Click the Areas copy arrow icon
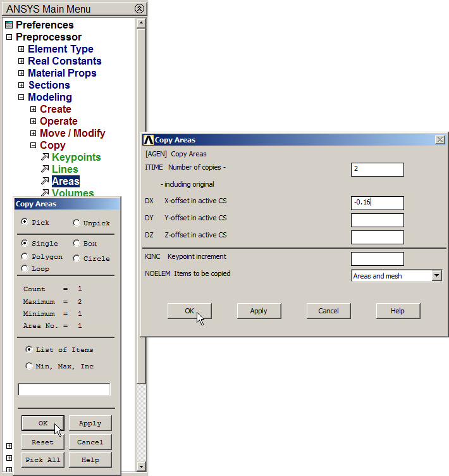The width and height of the screenshot is (449, 476). (x=44, y=182)
